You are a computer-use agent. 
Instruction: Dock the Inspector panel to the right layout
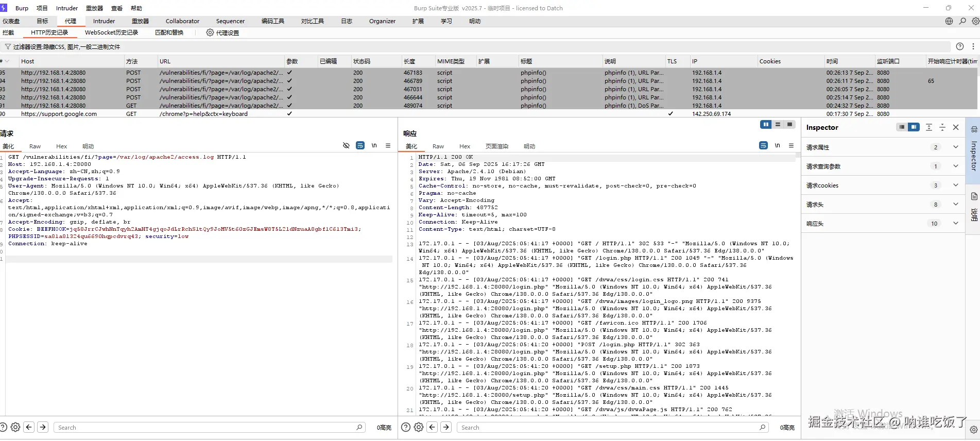(914, 127)
